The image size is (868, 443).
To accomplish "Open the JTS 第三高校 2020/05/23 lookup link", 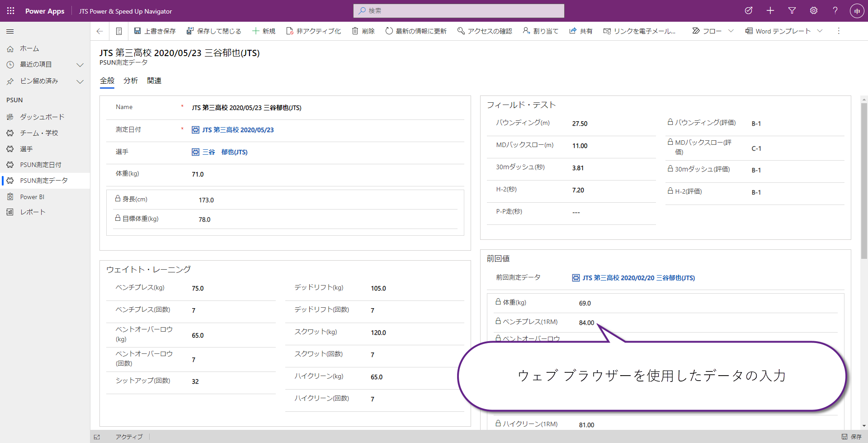I will (238, 129).
